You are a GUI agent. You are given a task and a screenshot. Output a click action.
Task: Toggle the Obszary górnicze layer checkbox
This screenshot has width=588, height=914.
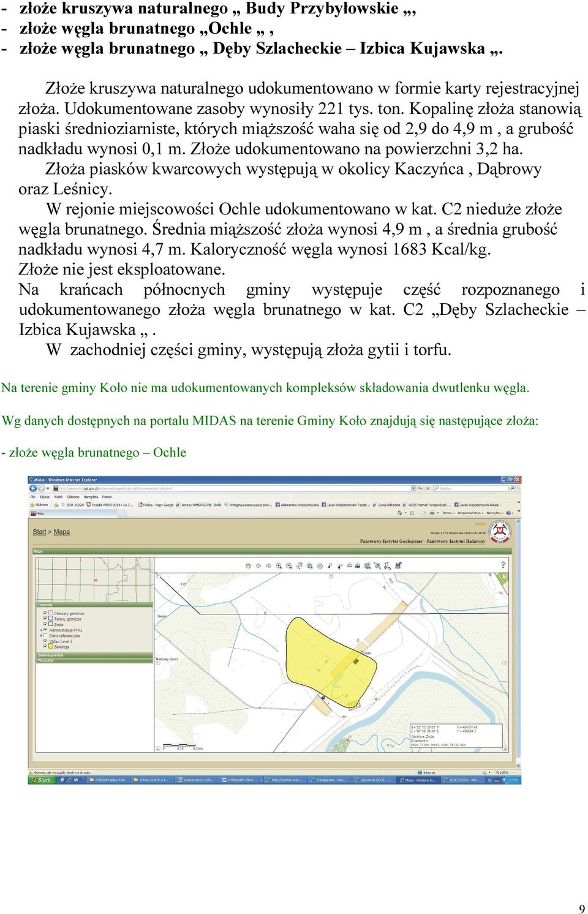pos(45,613)
